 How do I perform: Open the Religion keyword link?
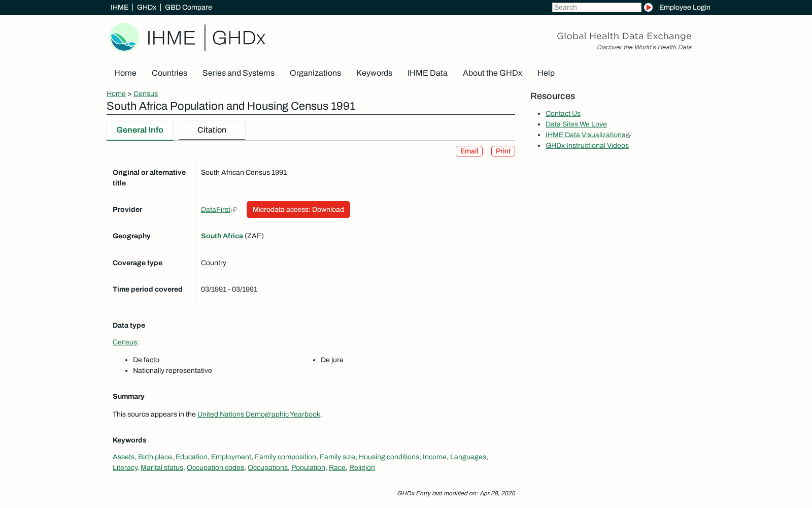pyautogui.click(x=362, y=467)
